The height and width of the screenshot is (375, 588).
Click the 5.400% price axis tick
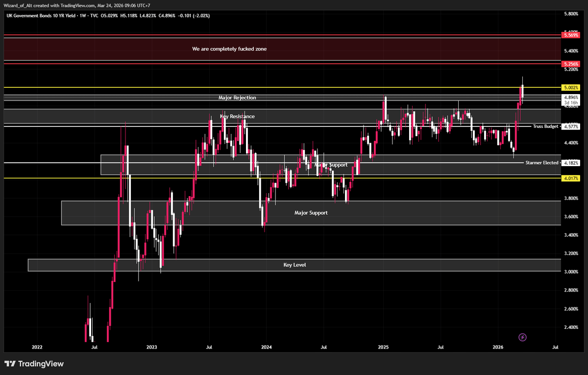pyautogui.click(x=571, y=51)
